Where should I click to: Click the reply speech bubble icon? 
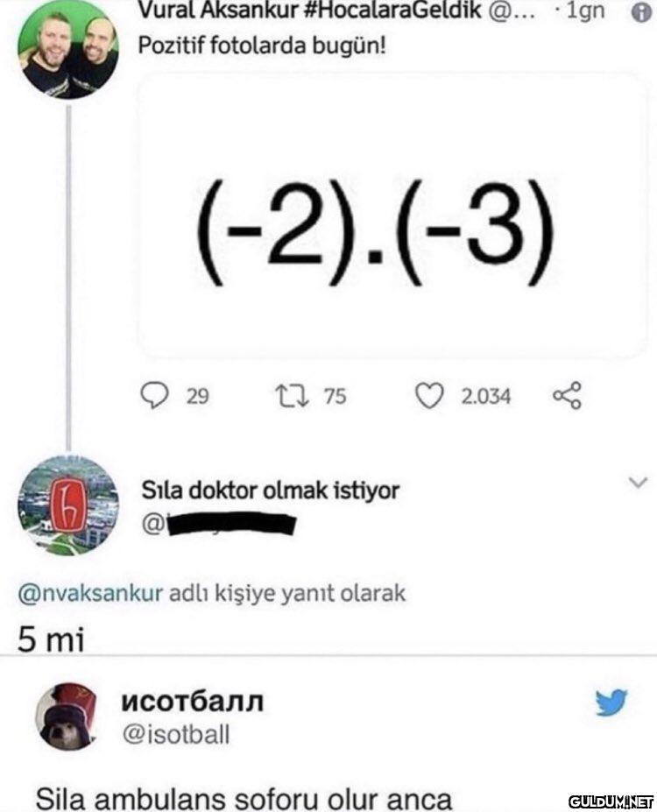click(154, 396)
